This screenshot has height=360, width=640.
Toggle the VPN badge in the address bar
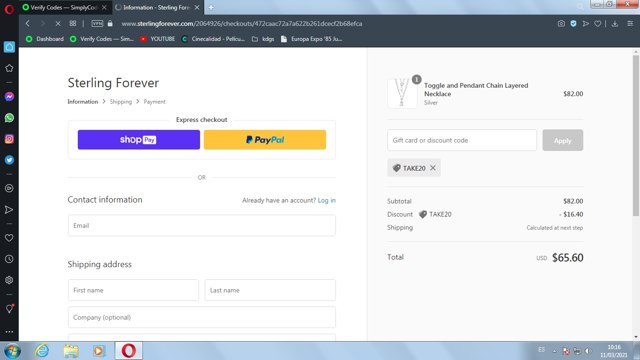(97, 24)
